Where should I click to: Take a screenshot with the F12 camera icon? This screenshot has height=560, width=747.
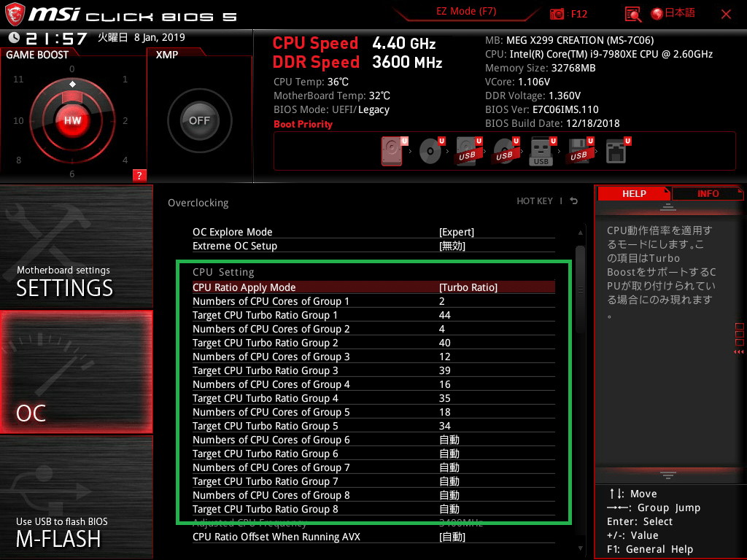557,14
